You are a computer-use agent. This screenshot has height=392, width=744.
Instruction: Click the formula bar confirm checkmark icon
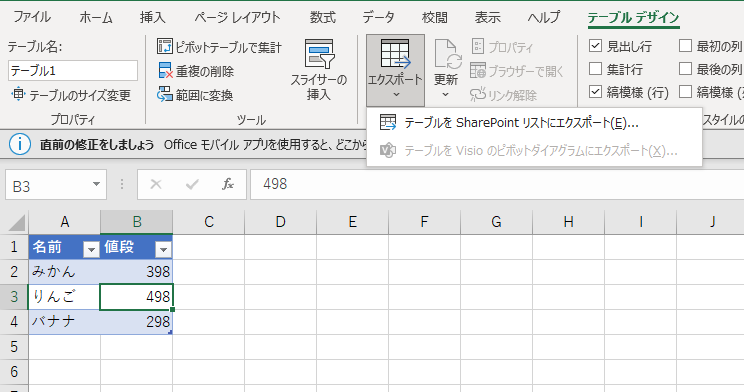click(x=192, y=184)
